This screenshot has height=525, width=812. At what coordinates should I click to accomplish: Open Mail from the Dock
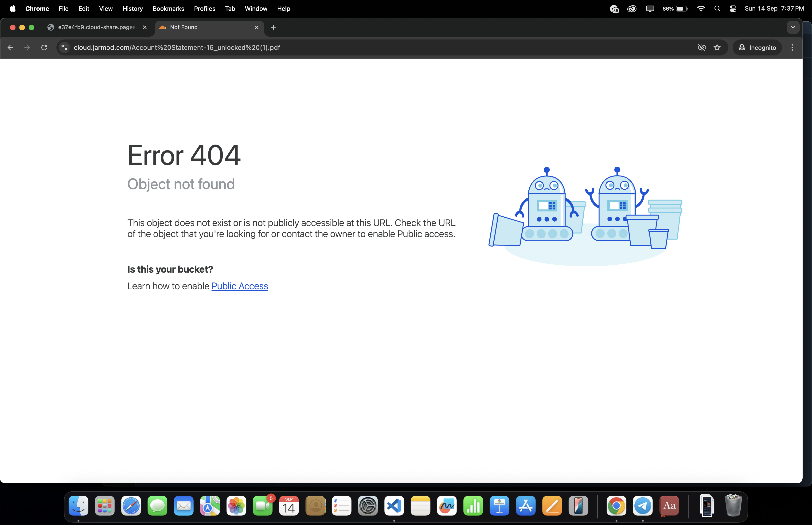[184, 505]
